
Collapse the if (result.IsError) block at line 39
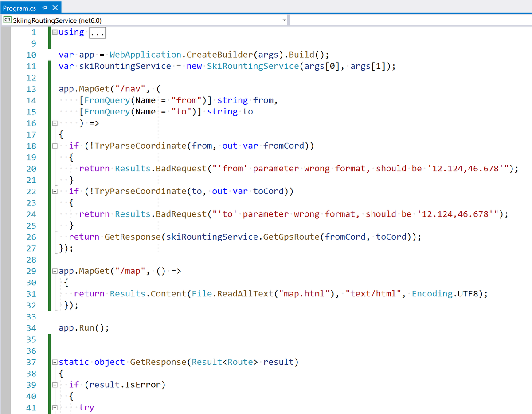55,385
